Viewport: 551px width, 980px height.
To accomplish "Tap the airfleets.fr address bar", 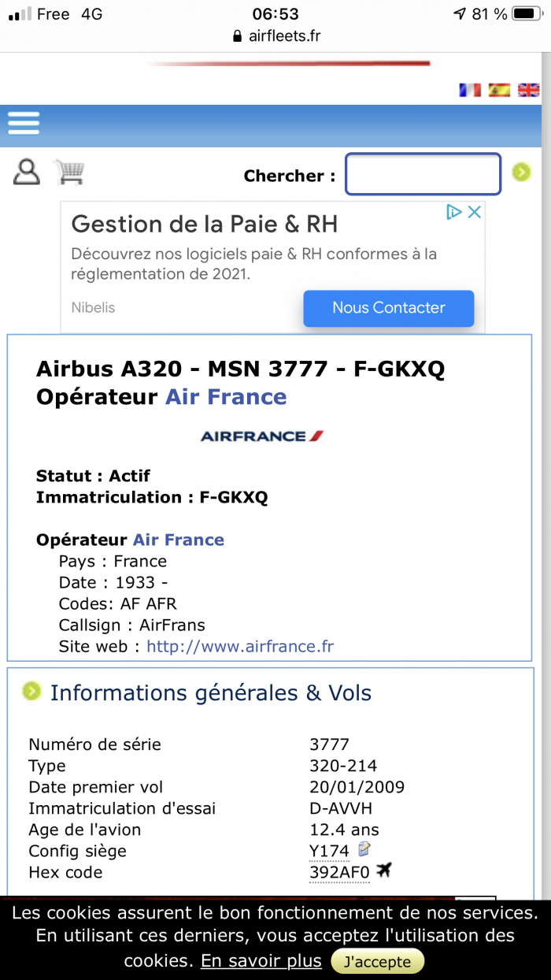I will click(x=275, y=35).
